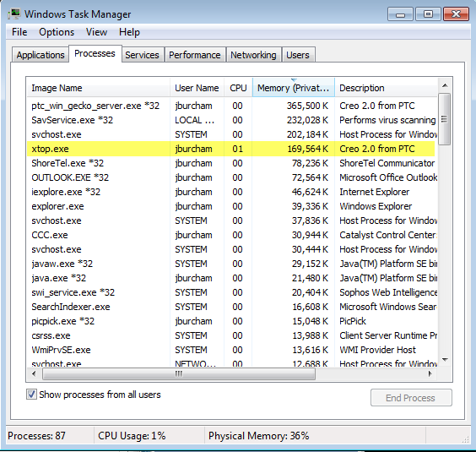Click ShoreTel Communicator description
The width and height of the screenshot is (476, 452).
point(387,163)
